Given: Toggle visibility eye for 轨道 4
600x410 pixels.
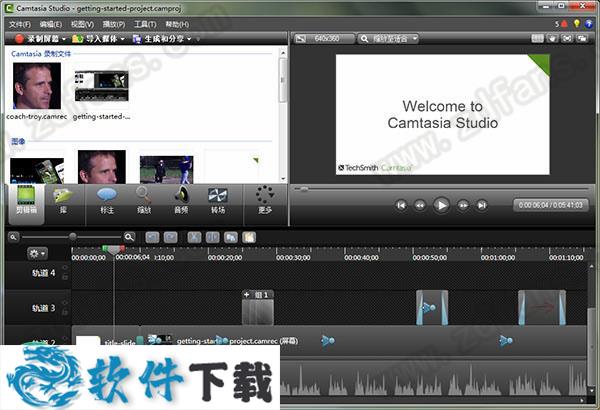Looking at the screenshot, I should pos(65,268).
